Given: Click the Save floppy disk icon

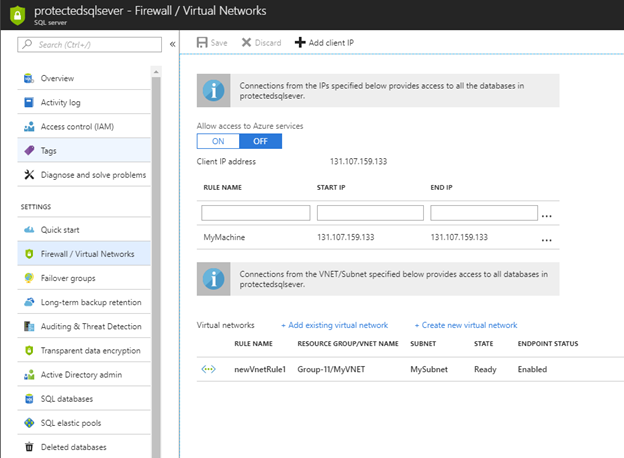Looking at the screenshot, I should tap(202, 43).
